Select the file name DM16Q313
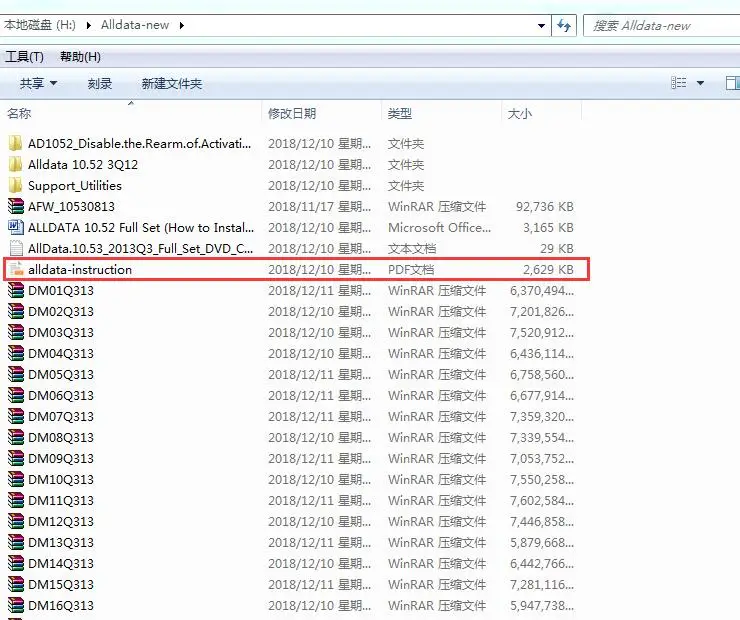The width and height of the screenshot is (740, 620). 61,605
